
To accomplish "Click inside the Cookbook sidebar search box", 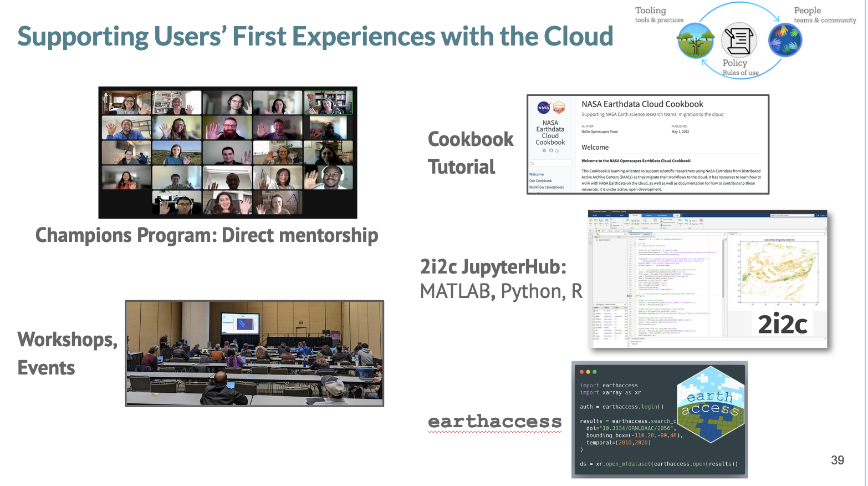I will (x=550, y=163).
